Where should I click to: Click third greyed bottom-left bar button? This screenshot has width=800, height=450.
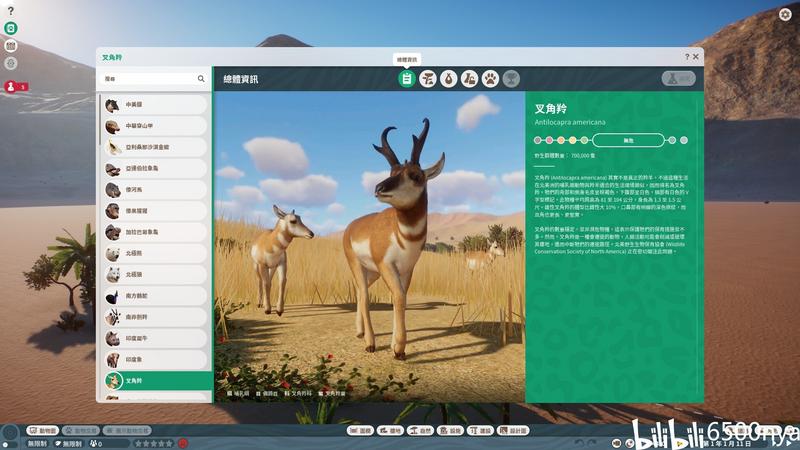(x=127, y=431)
